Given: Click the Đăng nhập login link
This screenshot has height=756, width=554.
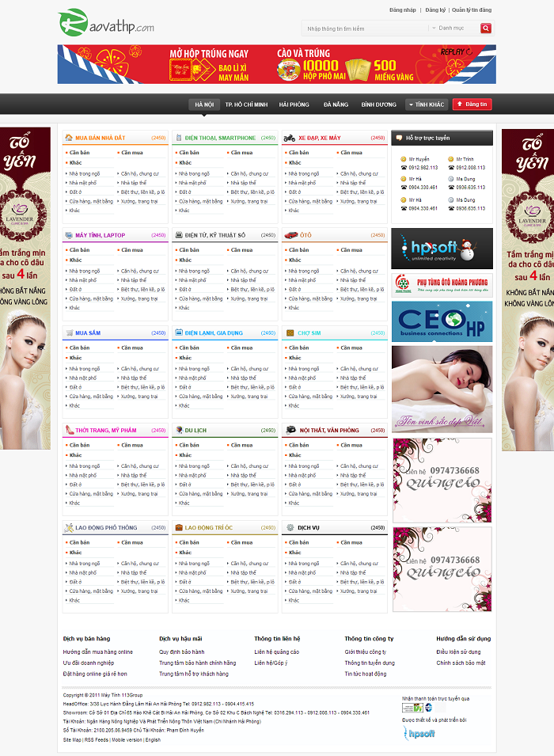Looking at the screenshot, I should 403,10.
